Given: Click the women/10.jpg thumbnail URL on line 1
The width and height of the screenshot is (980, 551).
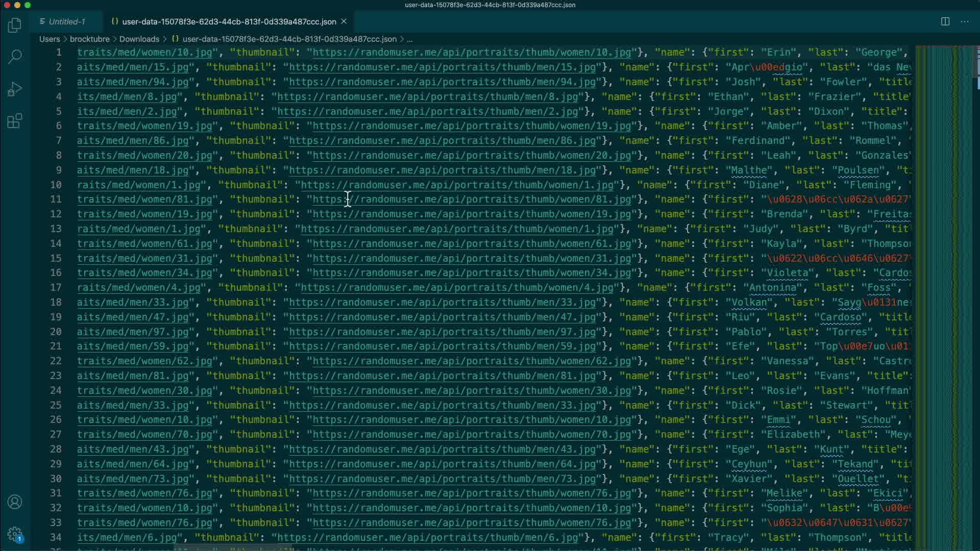Looking at the screenshot, I should click(x=472, y=53).
